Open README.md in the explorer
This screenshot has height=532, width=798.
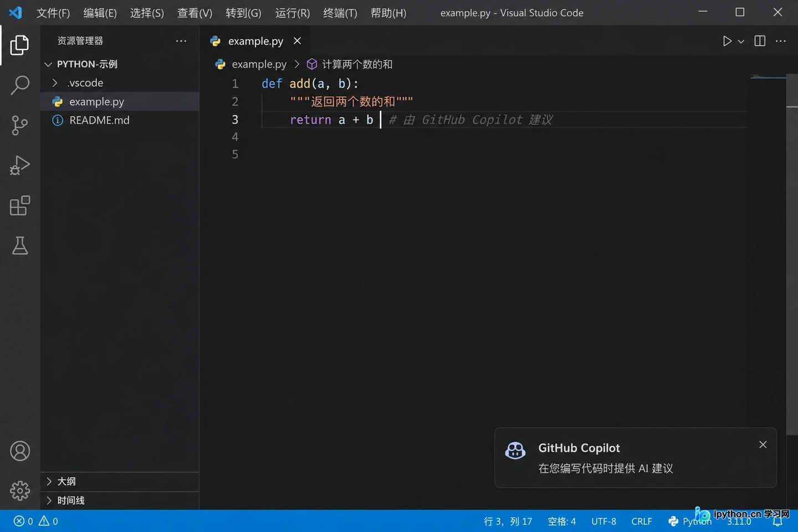click(x=119, y=120)
